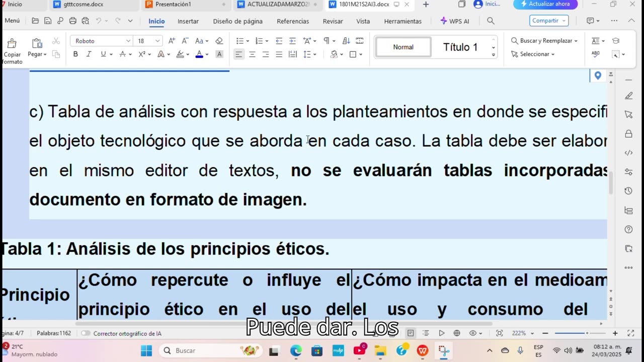Click the decrease indent icon
Screen dimensions: 644x362
point(279,41)
